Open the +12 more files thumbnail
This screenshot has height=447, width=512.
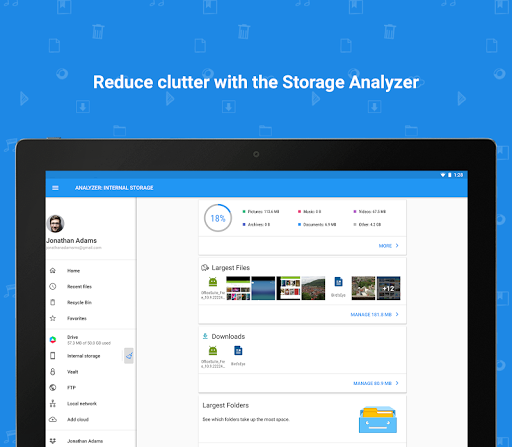coord(388,288)
